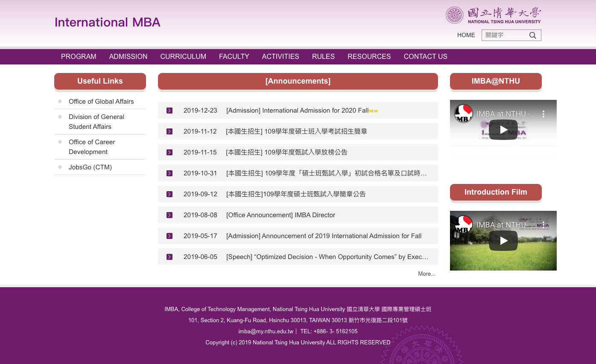Click arrow icon beside 2019-10-31 announcement
This screenshot has height=364, width=596.
click(x=169, y=173)
